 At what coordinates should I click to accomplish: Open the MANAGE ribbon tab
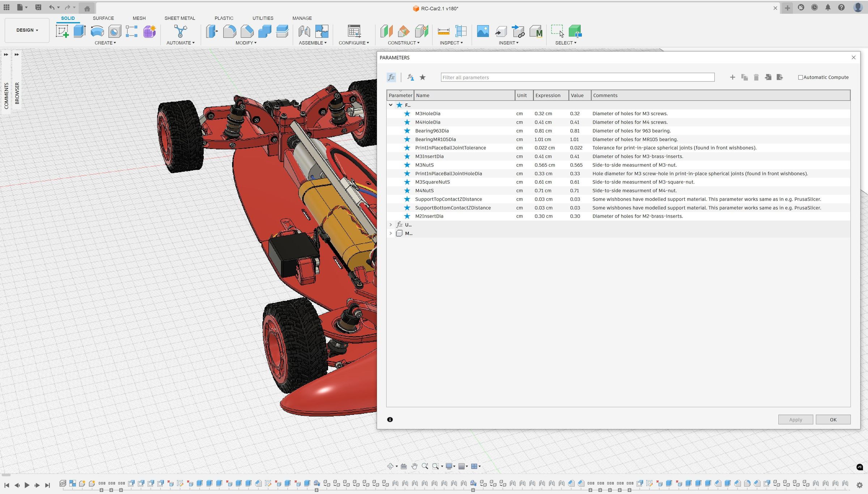tap(302, 18)
